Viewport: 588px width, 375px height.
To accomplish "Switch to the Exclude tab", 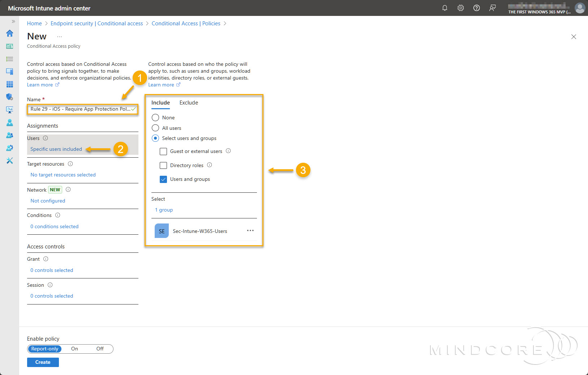I will [188, 103].
